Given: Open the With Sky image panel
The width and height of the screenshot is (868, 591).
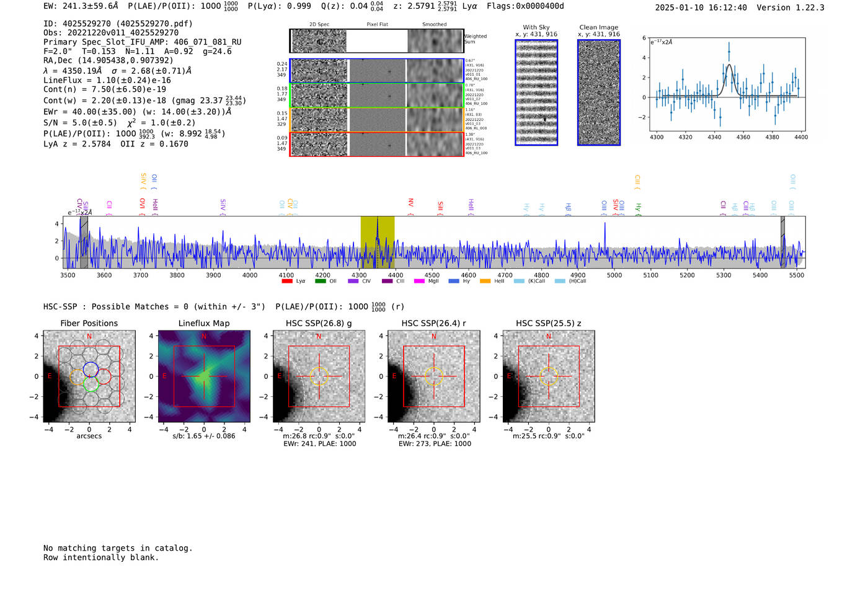Looking at the screenshot, I should pyautogui.click(x=536, y=92).
